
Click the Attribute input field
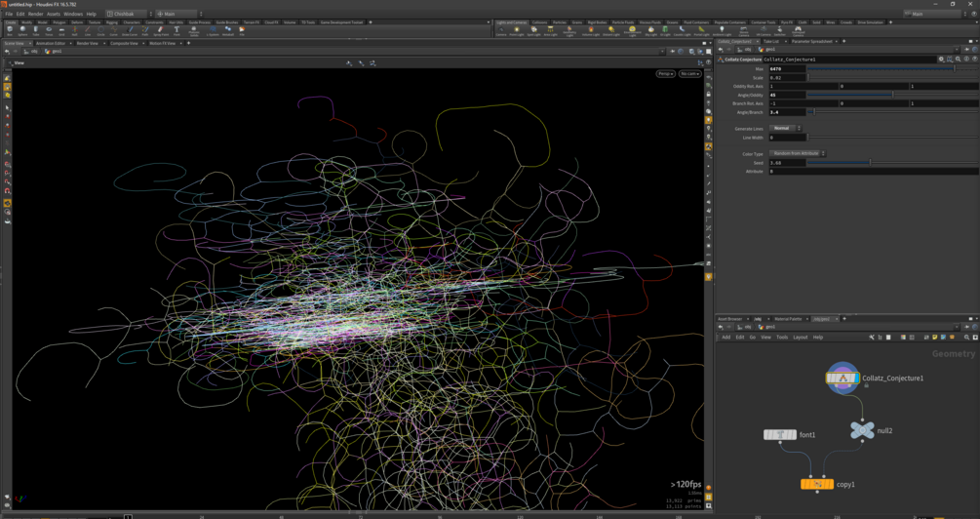874,172
